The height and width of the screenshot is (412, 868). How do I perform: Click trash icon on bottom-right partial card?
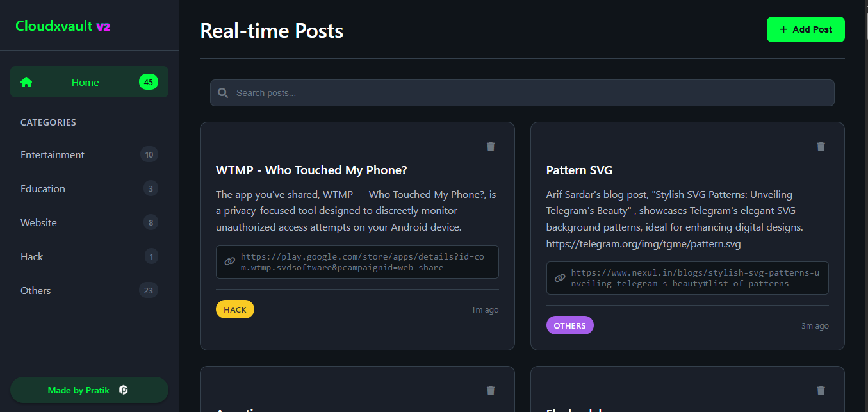coord(821,391)
